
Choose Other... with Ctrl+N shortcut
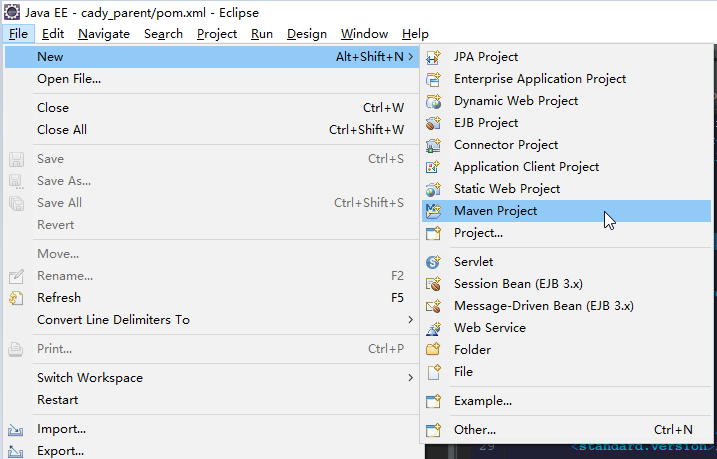tap(567, 430)
